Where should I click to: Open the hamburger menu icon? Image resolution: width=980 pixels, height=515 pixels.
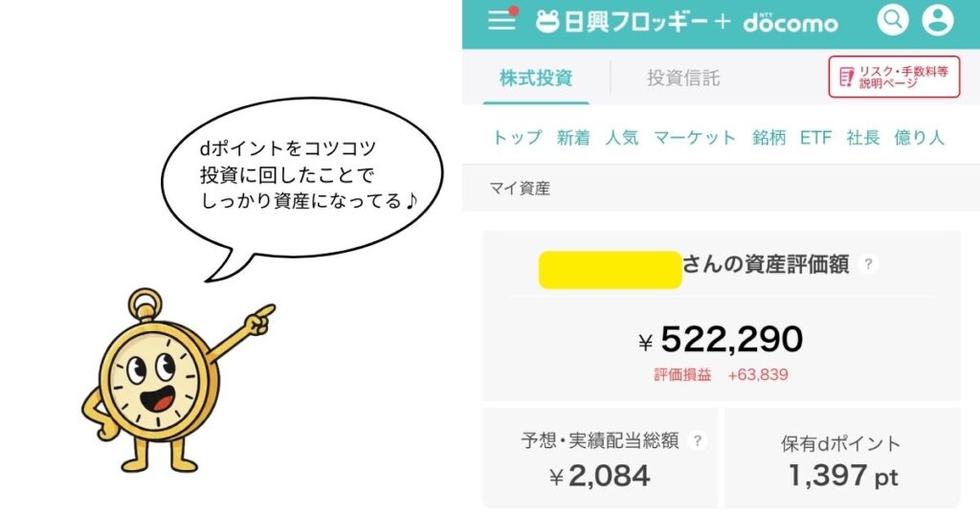tap(501, 21)
